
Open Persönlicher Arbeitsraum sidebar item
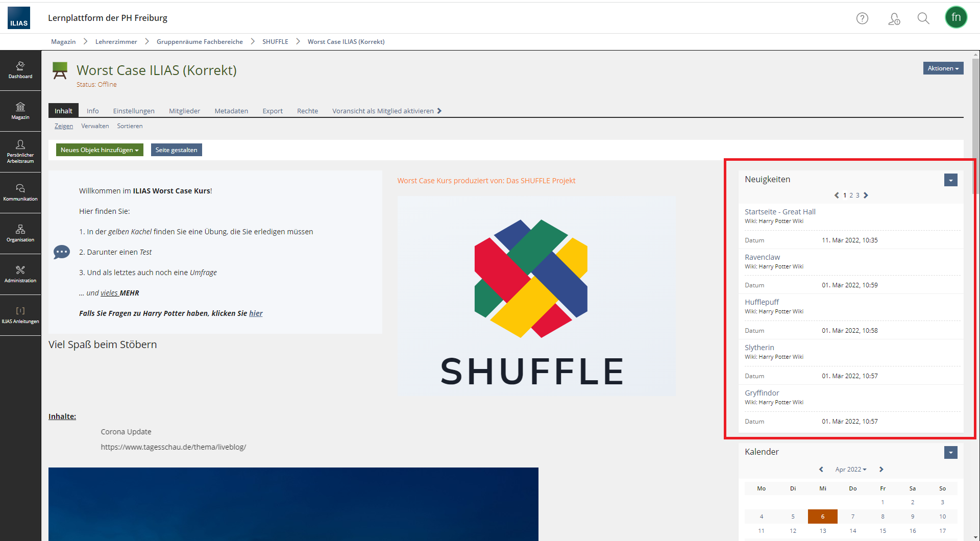pyautogui.click(x=20, y=152)
